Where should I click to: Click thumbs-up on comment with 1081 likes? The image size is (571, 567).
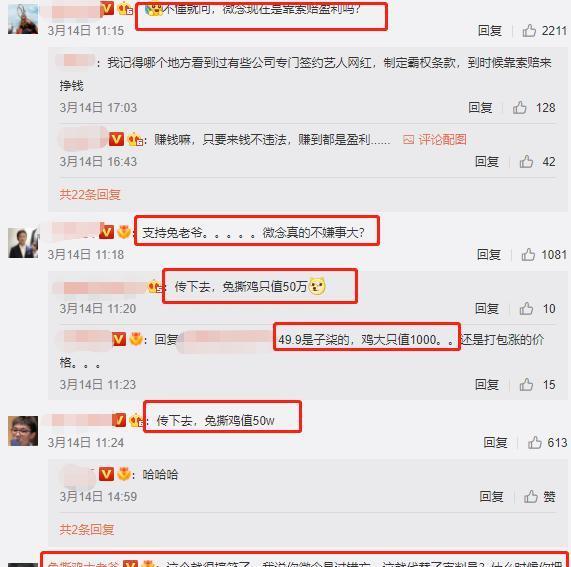528,255
